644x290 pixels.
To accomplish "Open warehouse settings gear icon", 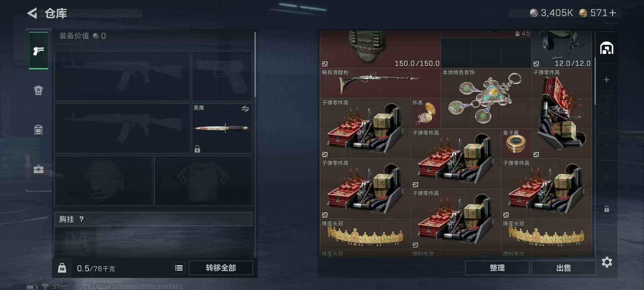I will click(607, 262).
